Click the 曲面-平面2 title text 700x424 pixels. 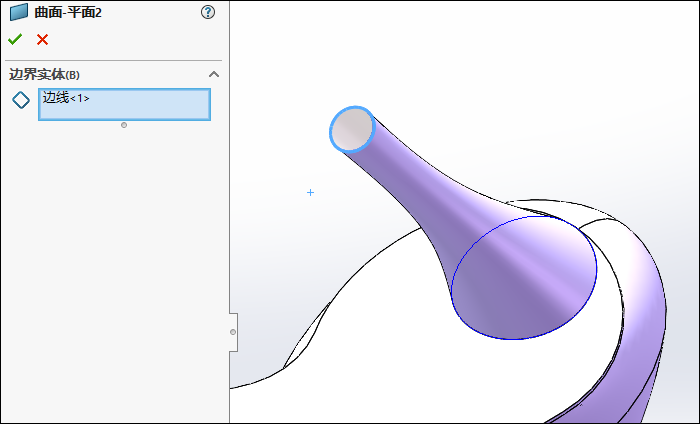68,12
